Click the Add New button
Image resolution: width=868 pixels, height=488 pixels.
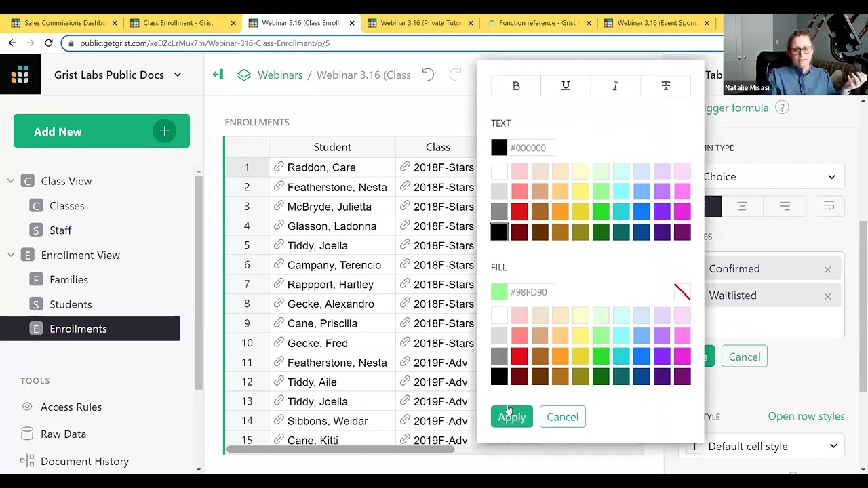(x=102, y=131)
